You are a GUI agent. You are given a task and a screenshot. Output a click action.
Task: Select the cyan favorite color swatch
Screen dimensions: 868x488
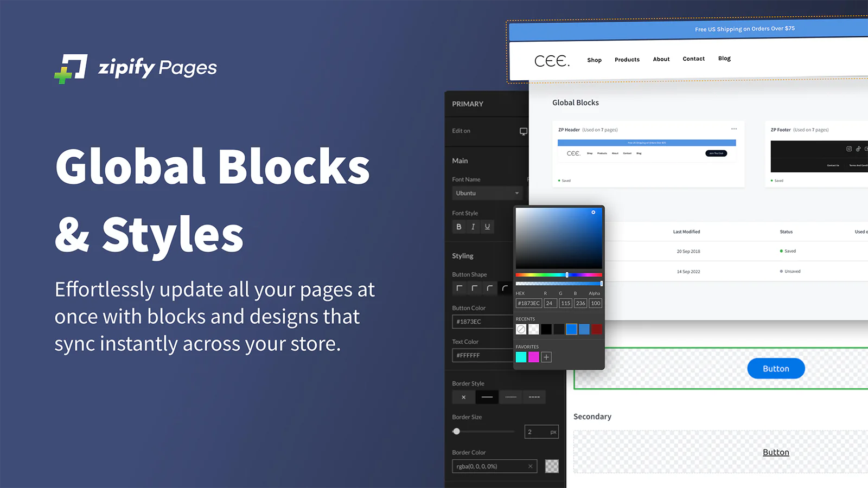pos(521,357)
